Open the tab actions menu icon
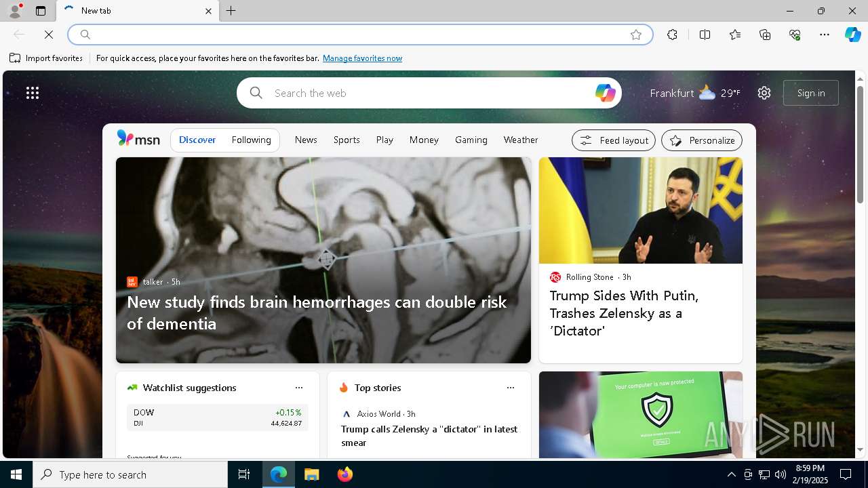Screen dimensions: 868x488 tap(41, 11)
